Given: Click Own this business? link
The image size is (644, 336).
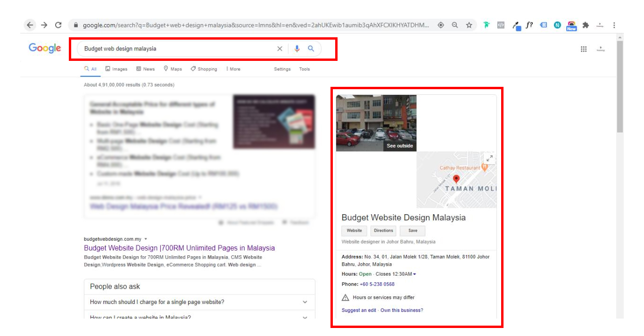Looking at the screenshot, I should [402, 310].
